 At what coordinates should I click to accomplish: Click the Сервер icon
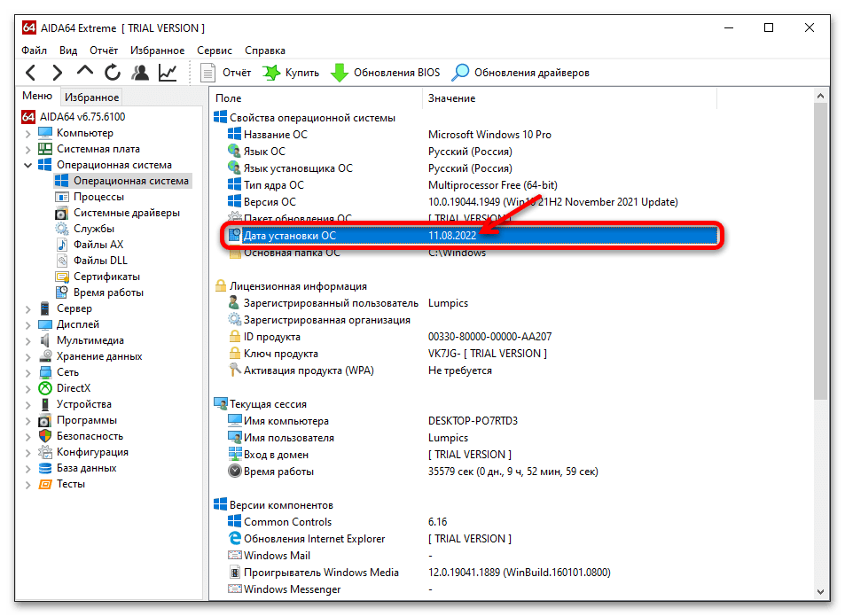(45, 308)
